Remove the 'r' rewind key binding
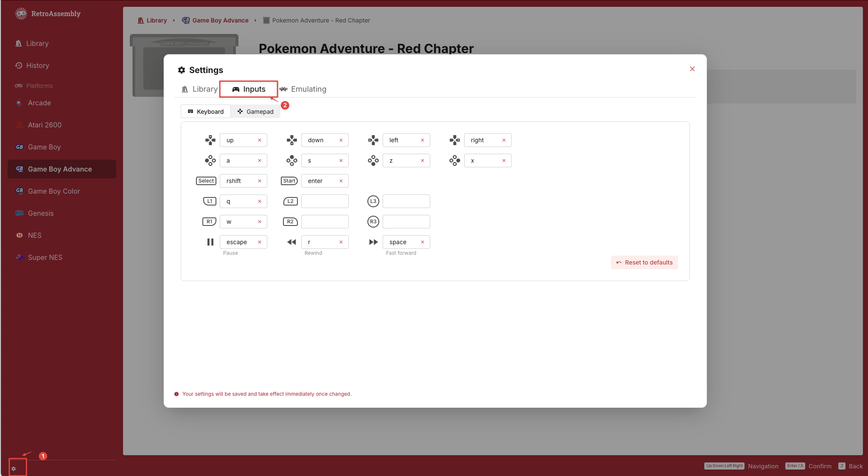 (341, 242)
